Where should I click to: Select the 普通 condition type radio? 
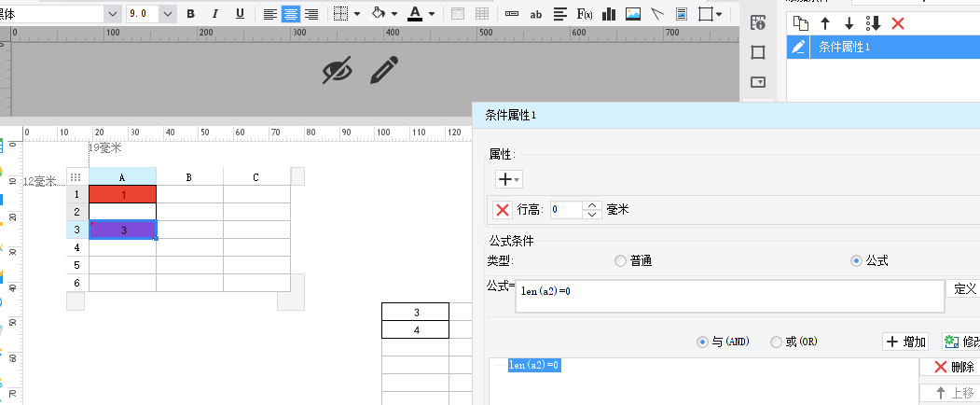coord(621,261)
